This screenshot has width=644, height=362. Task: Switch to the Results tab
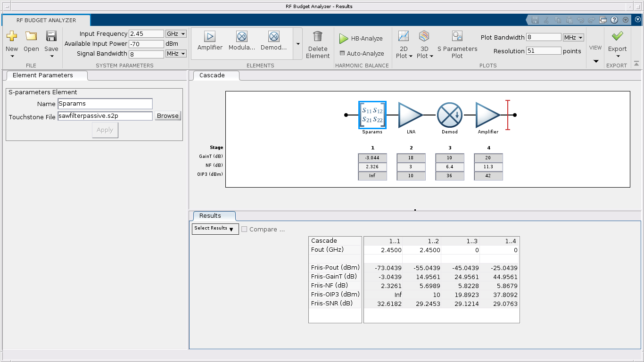tap(210, 216)
